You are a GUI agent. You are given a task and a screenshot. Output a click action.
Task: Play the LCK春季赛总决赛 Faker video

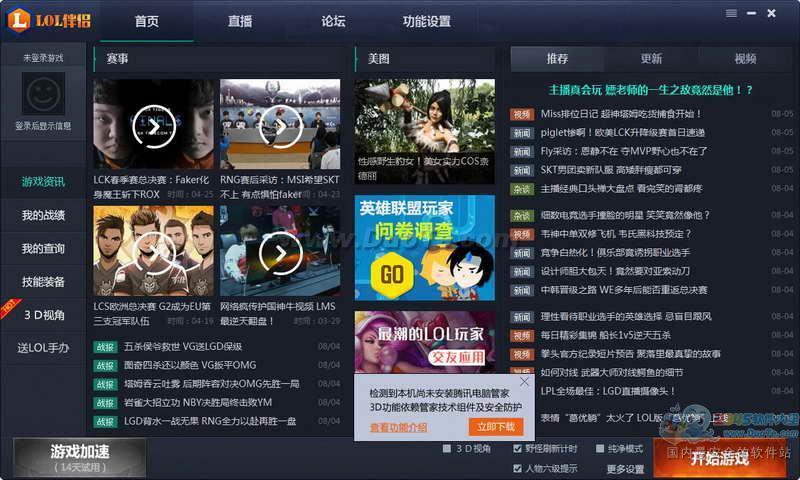pyautogui.click(x=154, y=126)
